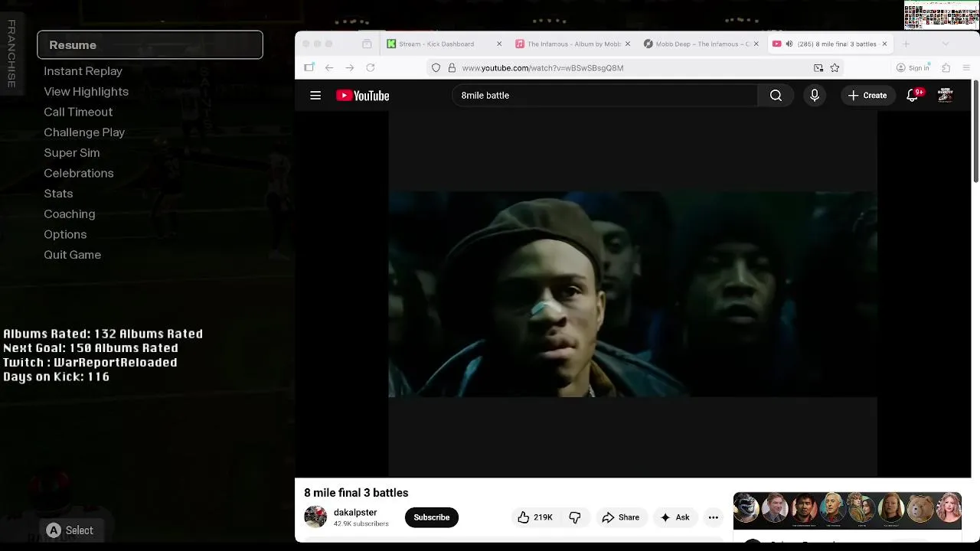Screen dimensions: 980x551
Task: Subscribe to dakalpster channel
Action: tap(432, 517)
